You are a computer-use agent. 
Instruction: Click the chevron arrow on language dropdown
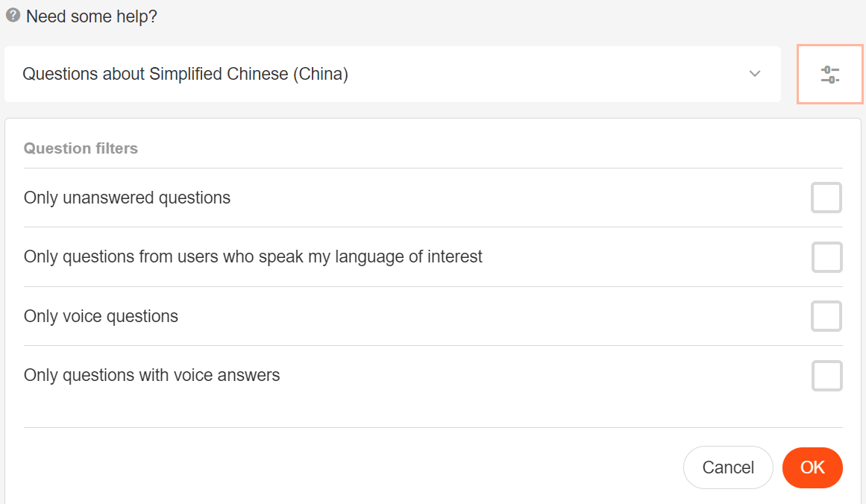(x=755, y=74)
